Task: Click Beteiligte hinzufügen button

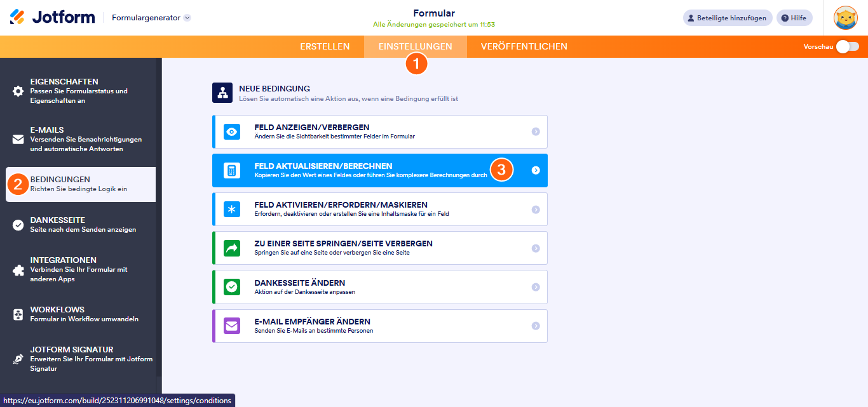Action: [728, 18]
